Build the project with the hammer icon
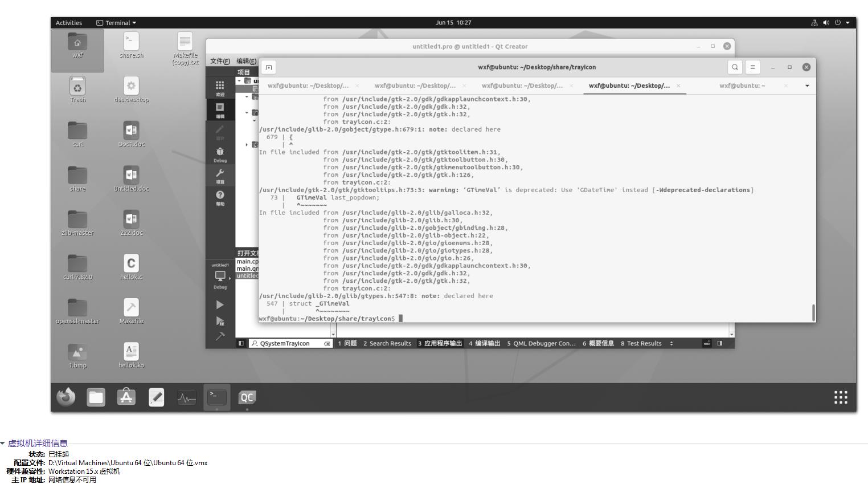Viewport: 868px width, 496px height. [x=220, y=336]
